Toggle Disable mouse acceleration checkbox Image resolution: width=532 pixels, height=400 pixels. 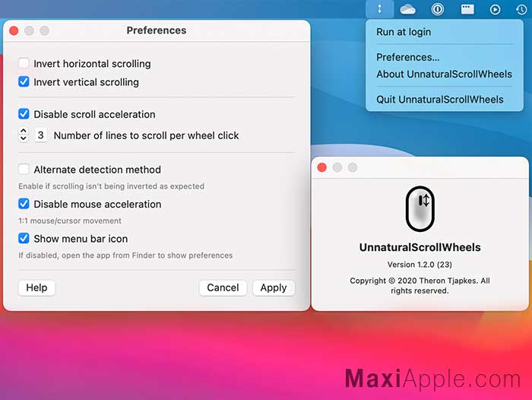(24, 204)
